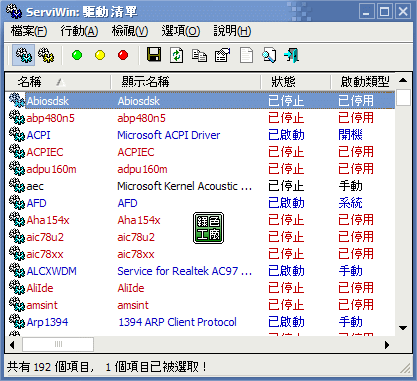Viewport: 417px width, 381px height.
Task: Click the red stop circle button
Action: click(x=123, y=55)
